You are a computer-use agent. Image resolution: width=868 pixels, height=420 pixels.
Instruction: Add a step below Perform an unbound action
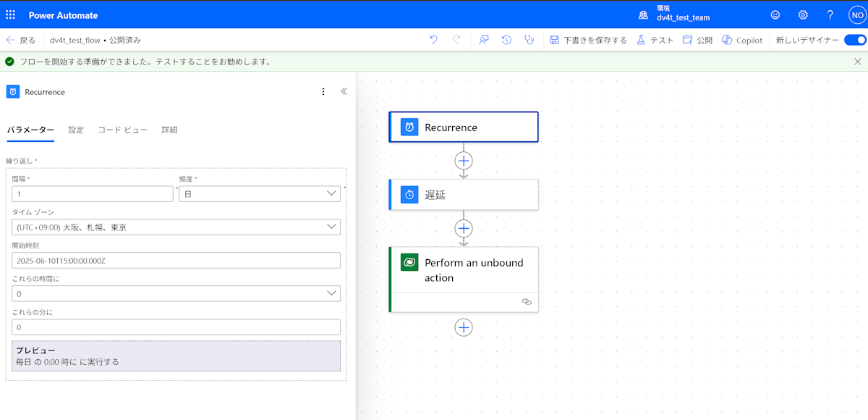click(464, 327)
